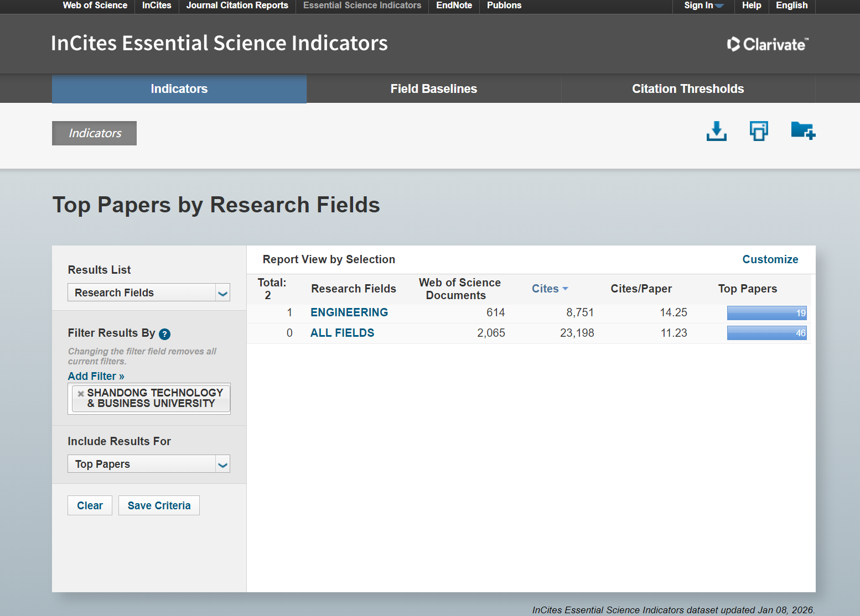Image resolution: width=860 pixels, height=616 pixels.
Task: Click the download report icon
Action: click(x=716, y=132)
